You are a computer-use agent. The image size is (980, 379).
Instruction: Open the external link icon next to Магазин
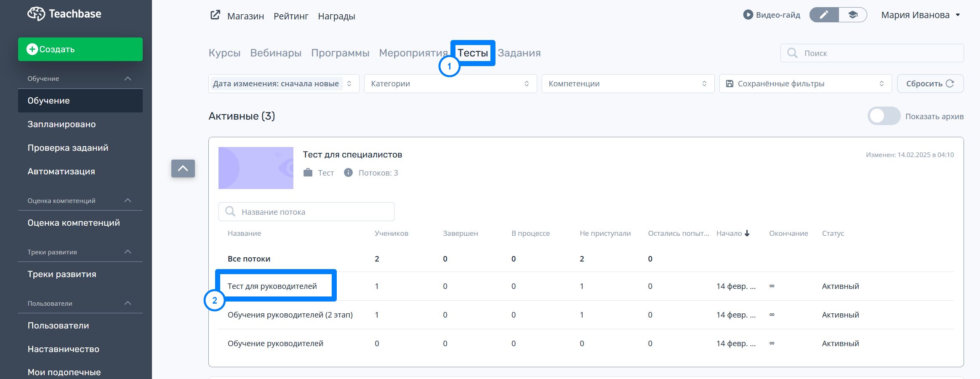coord(215,16)
